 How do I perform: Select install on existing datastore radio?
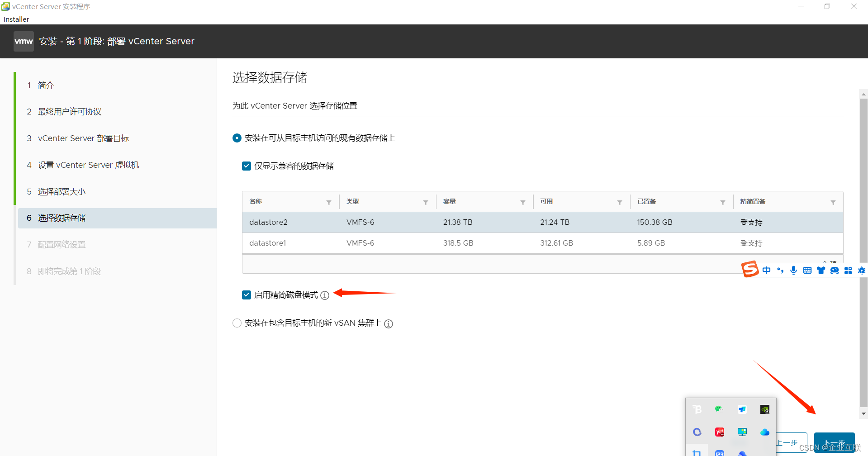237,138
